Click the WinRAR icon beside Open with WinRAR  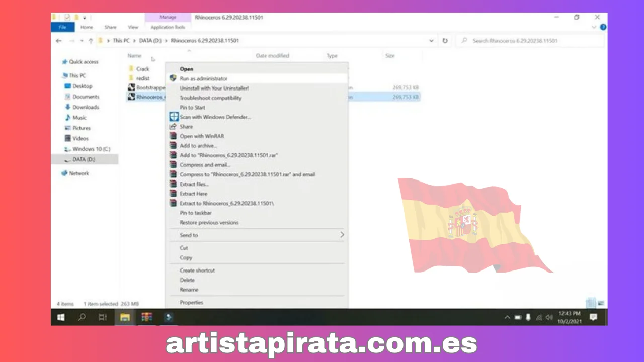[173, 136]
